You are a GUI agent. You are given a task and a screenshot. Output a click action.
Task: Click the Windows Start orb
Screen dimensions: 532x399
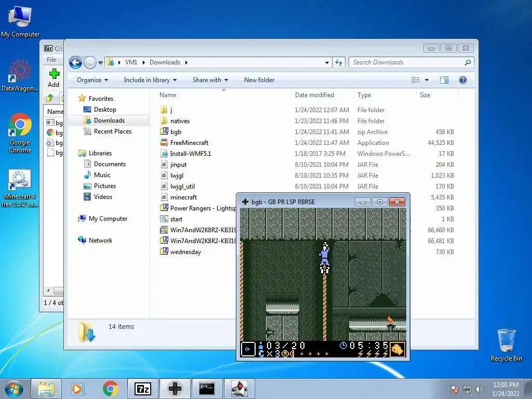point(14,389)
